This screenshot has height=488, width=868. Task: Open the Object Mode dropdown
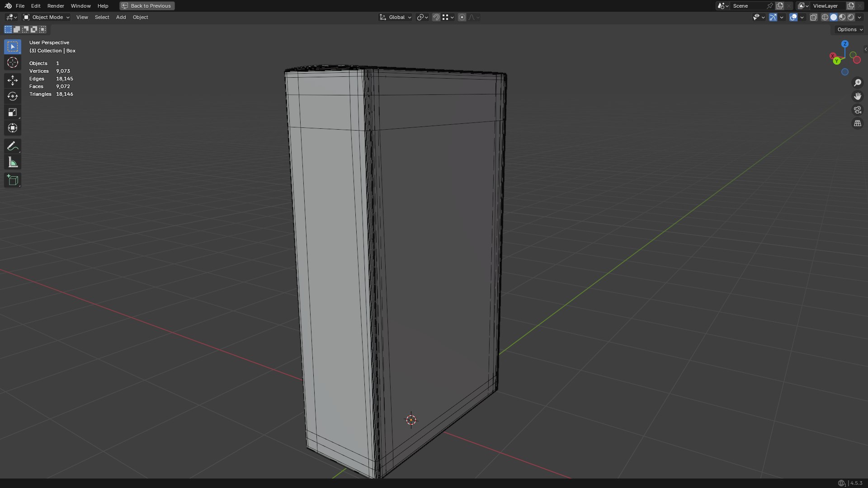pos(46,17)
